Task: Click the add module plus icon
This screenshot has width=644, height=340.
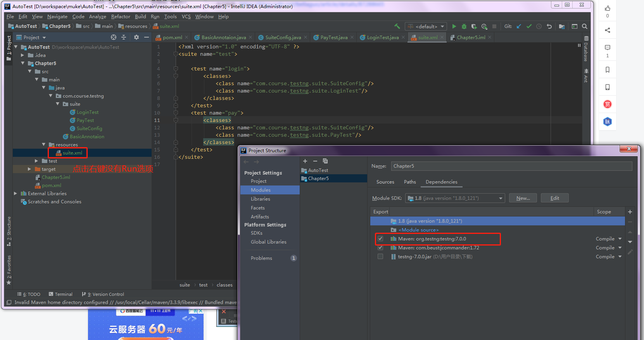Action: [x=305, y=161]
